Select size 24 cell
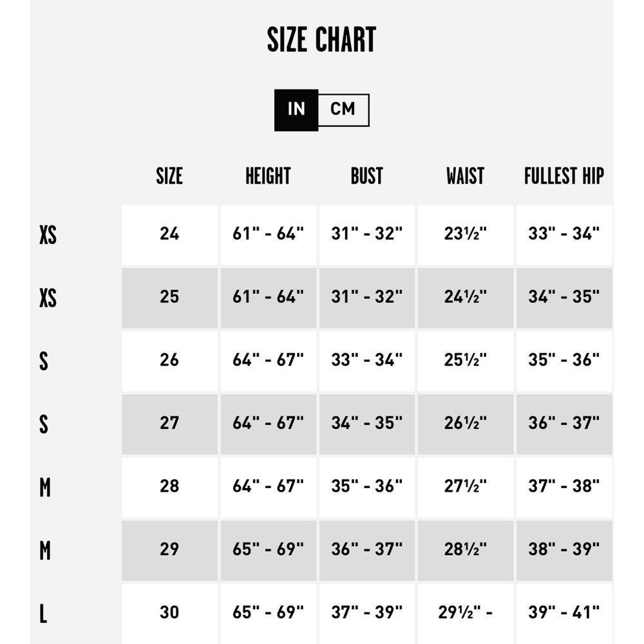The image size is (644, 644). coord(169,235)
